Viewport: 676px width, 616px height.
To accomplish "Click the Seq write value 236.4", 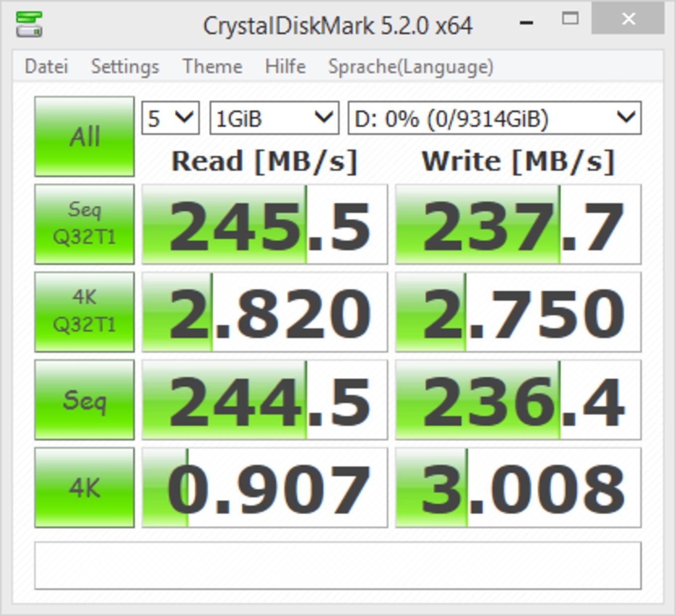I will coord(518,400).
